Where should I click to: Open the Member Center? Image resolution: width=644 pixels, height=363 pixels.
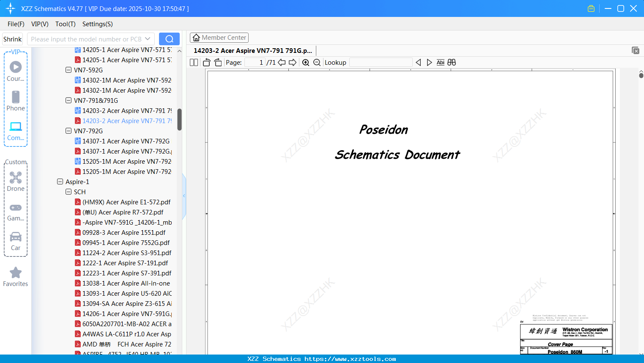click(x=219, y=38)
